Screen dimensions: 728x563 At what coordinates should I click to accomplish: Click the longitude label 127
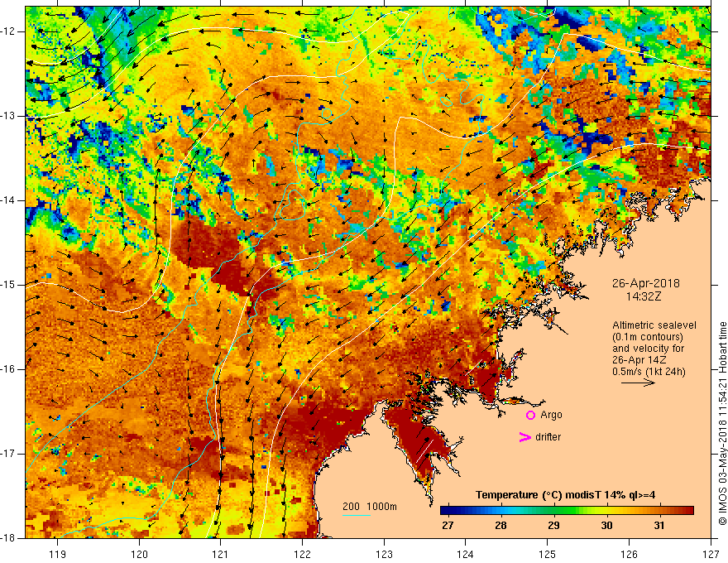[x=711, y=554]
